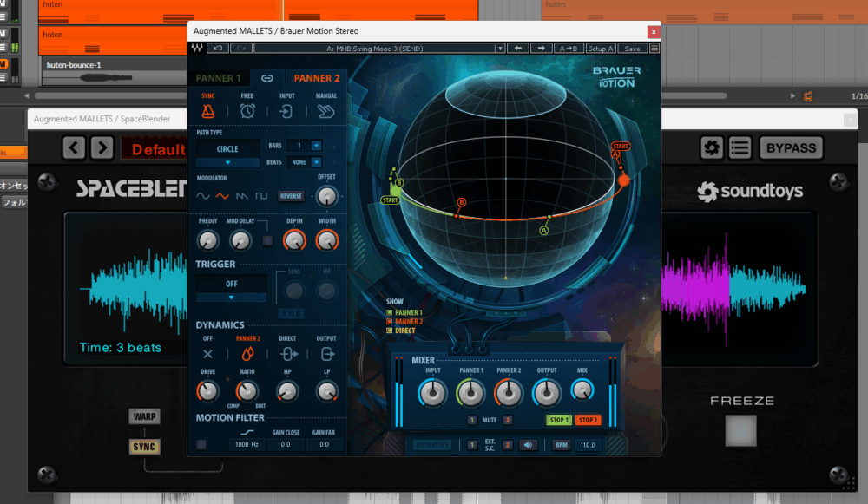Click the motion filter shelf shape icon
This screenshot has height=504, width=868.
[247, 433]
